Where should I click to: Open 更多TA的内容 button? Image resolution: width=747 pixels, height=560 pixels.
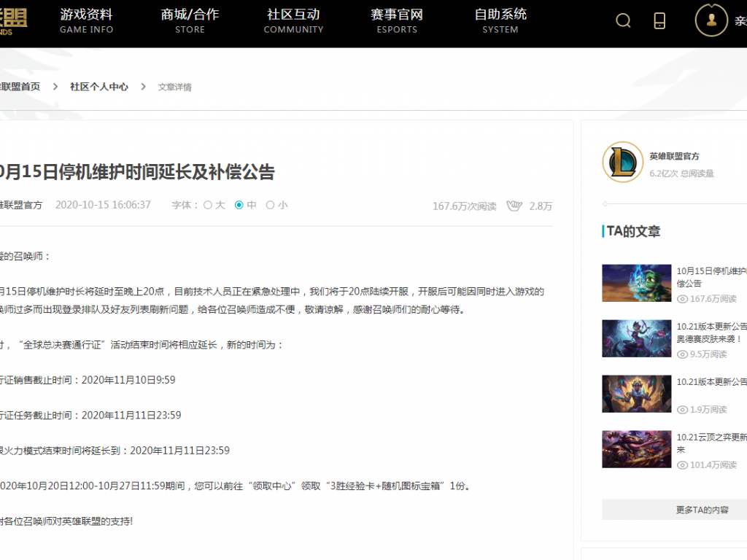pos(675,510)
